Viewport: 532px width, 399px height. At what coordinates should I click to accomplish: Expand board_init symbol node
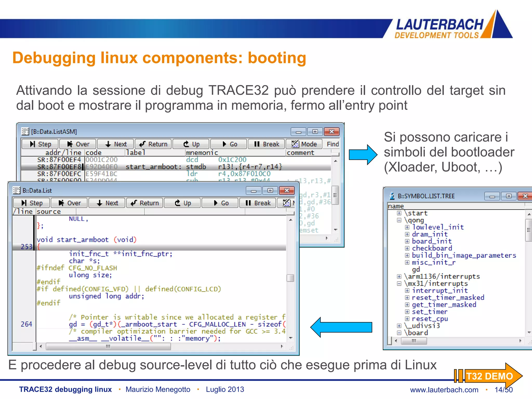pos(407,241)
